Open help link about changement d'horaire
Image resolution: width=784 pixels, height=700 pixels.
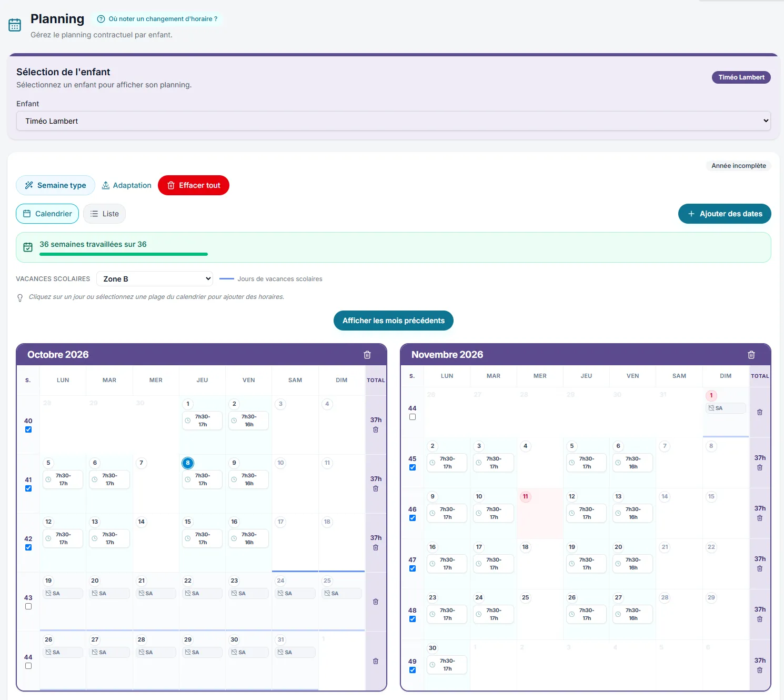pos(157,19)
